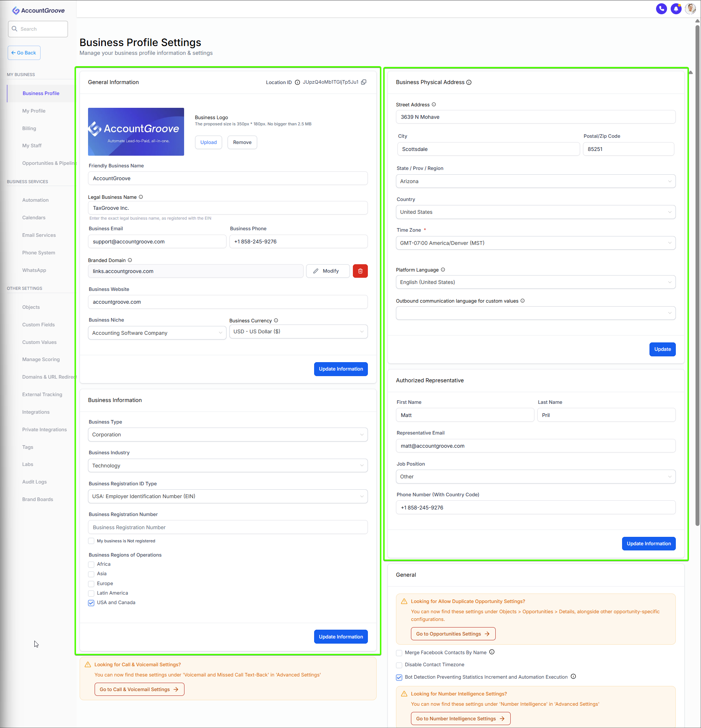Image resolution: width=701 pixels, height=728 pixels.
Task: Toggle My business is Not registered
Action: (91, 541)
